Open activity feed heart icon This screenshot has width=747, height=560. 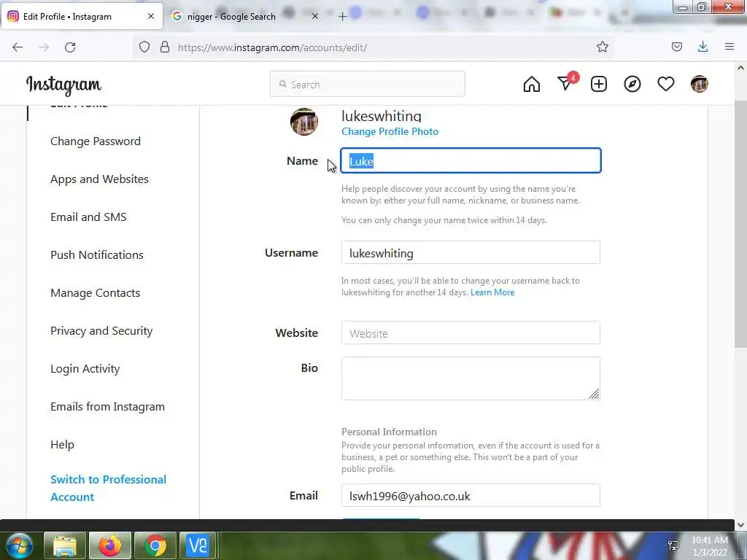[665, 85]
